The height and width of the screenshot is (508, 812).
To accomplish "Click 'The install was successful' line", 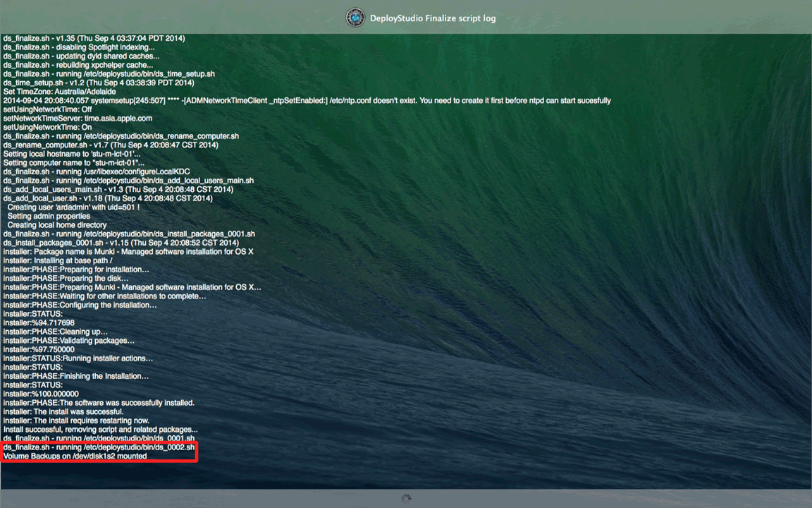I will tap(63, 411).
